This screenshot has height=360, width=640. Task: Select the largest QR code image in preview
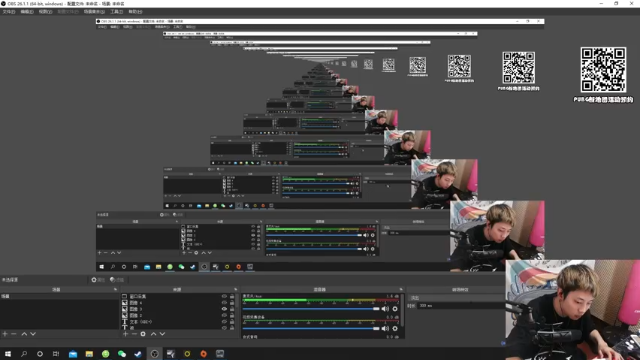pyautogui.click(x=603, y=70)
